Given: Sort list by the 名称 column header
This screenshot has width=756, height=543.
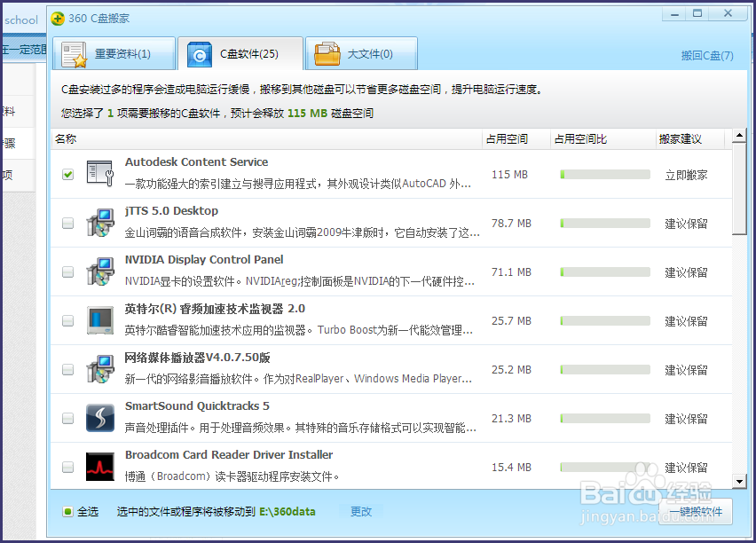Looking at the screenshot, I should pyautogui.click(x=266, y=139).
